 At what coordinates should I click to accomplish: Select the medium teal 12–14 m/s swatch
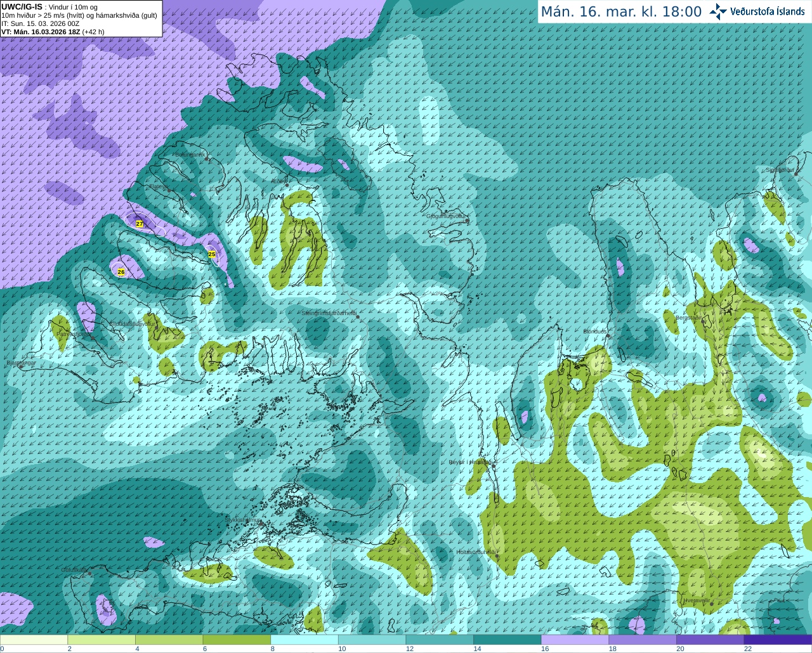click(x=440, y=640)
